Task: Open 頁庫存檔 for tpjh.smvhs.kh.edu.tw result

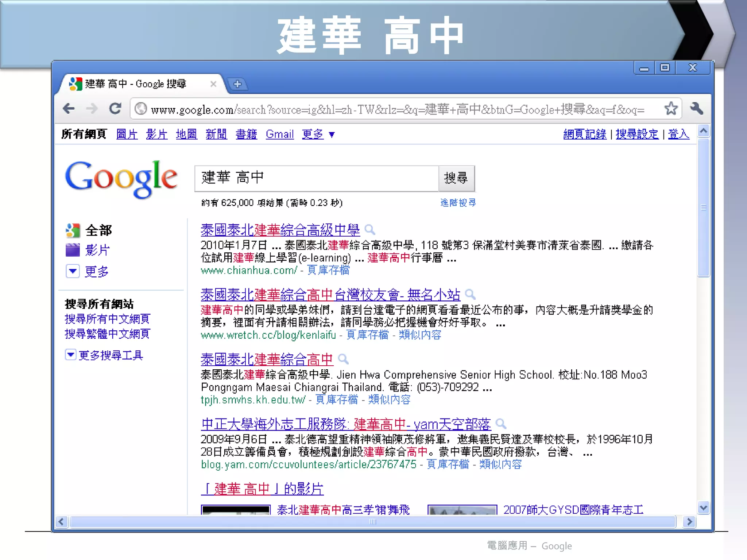Action: pyautogui.click(x=337, y=400)
